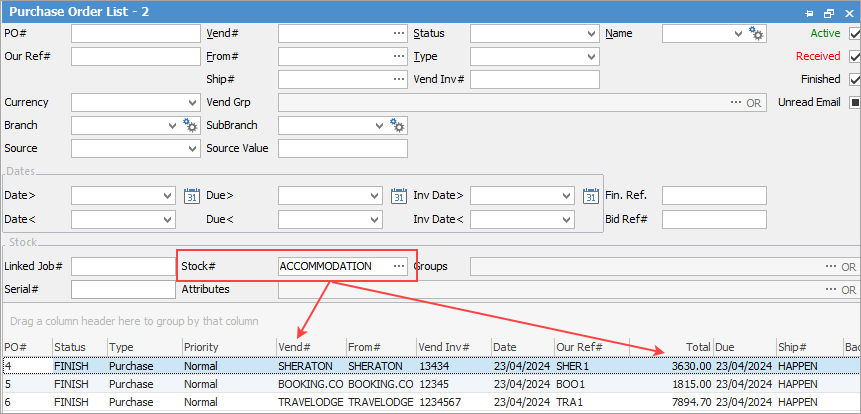Expand the Status dropdown
This screenshot has height=414, width=861.
point(591,34)
